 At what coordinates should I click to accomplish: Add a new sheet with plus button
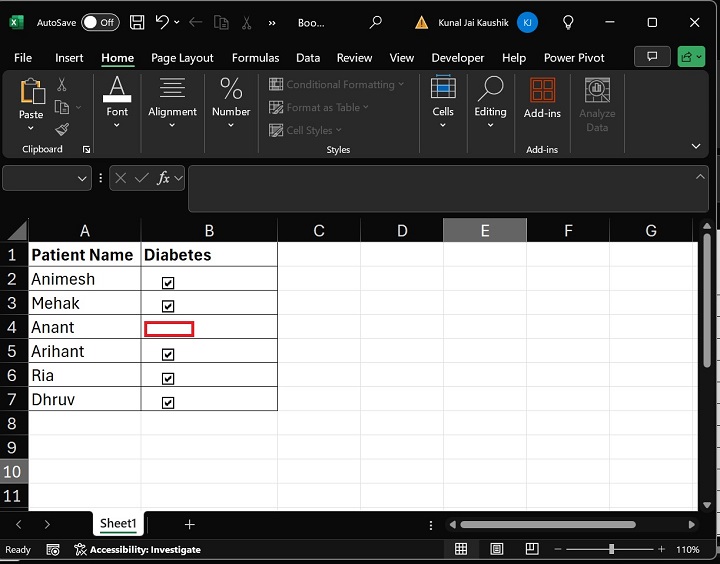point(189,524)
